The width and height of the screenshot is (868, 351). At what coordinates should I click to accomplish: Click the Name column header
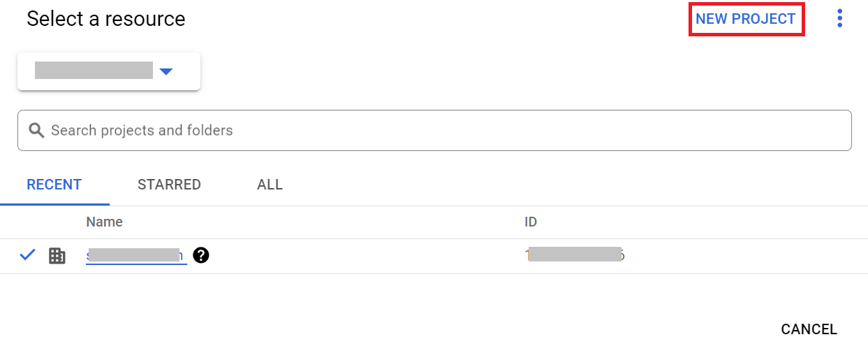(x=104, y=222)
